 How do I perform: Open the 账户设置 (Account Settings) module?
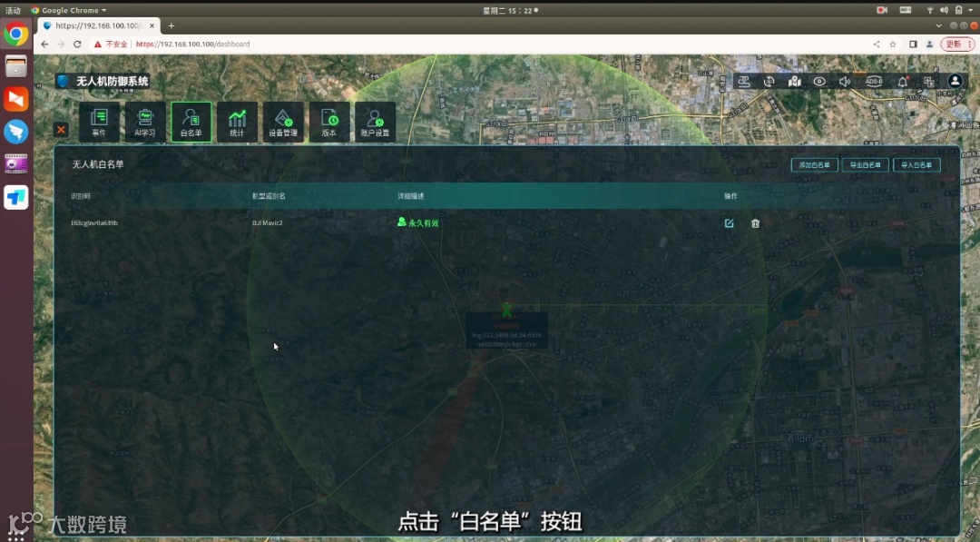(x=375, y=122)
